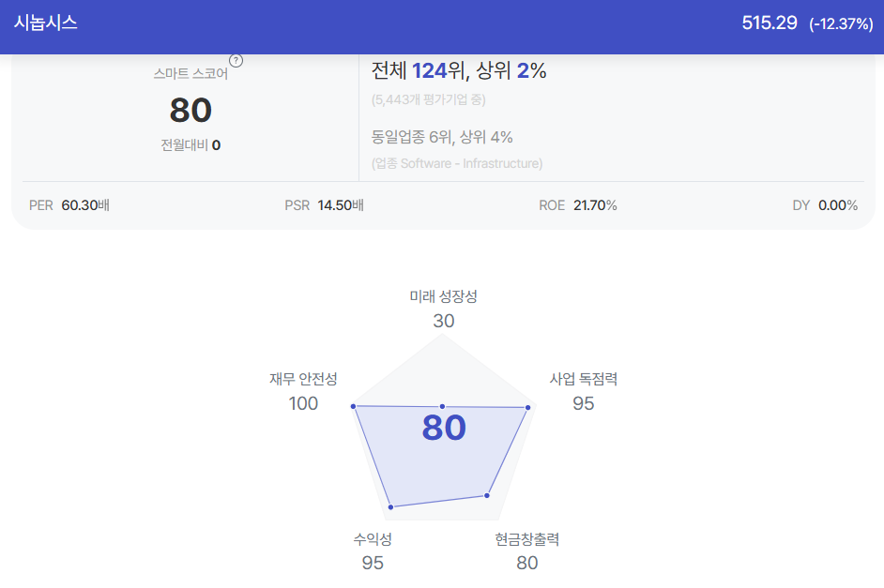This screenshot has width=884, height=588.
Task: Select the 시놉시스 title in header
Action: click(46, 23)
